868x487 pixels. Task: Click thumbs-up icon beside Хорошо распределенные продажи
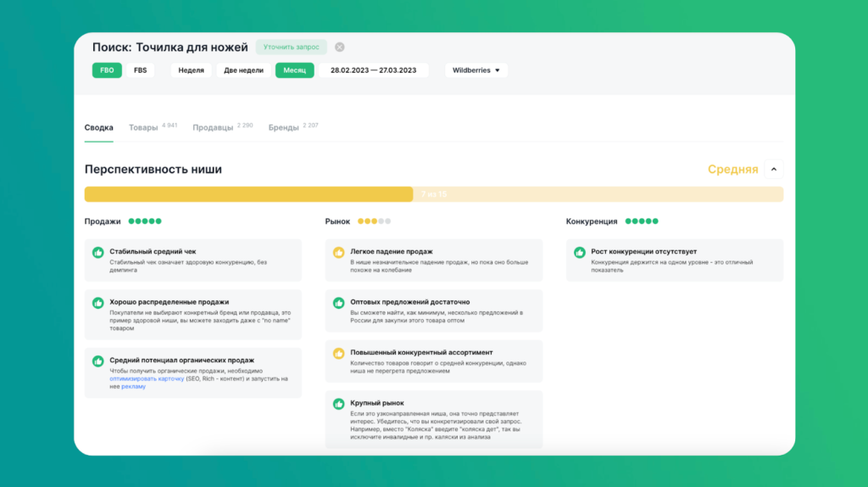click(x=98, y=303)
